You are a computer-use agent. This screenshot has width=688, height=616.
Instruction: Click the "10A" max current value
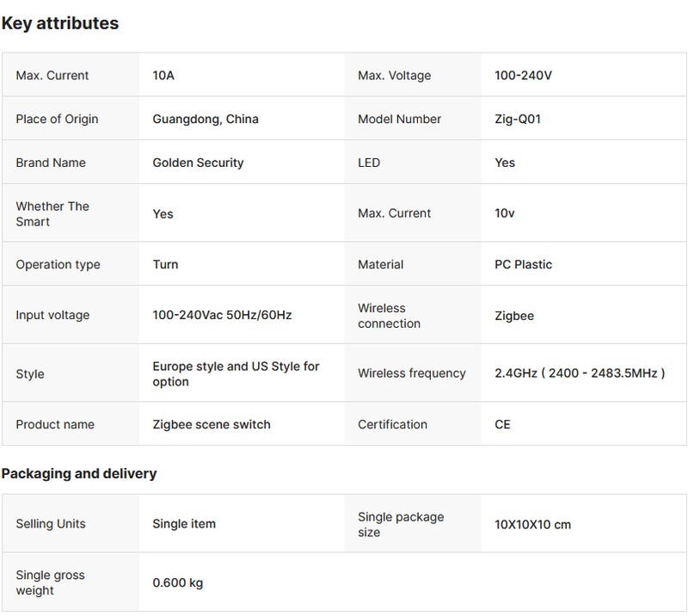pos(163,76)
